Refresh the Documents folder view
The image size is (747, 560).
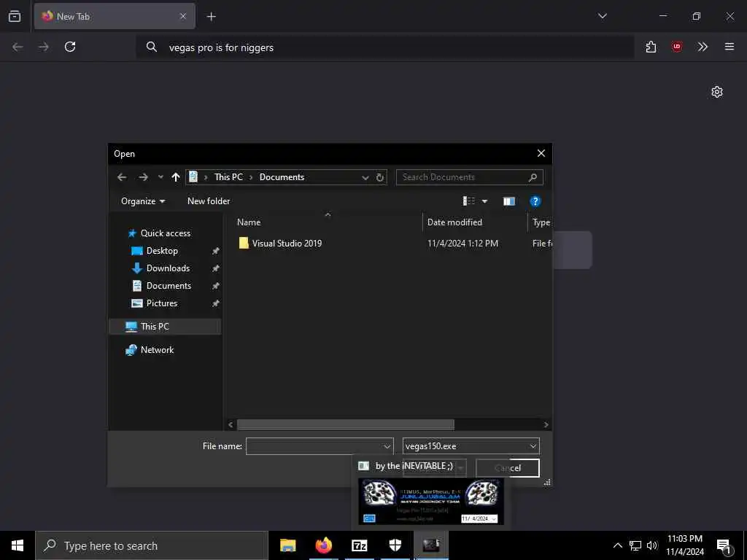pyautogui.click(x=379, y=178)
